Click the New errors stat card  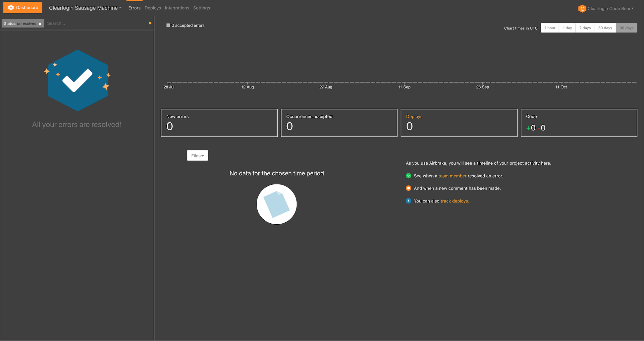[x=219, y=123]
